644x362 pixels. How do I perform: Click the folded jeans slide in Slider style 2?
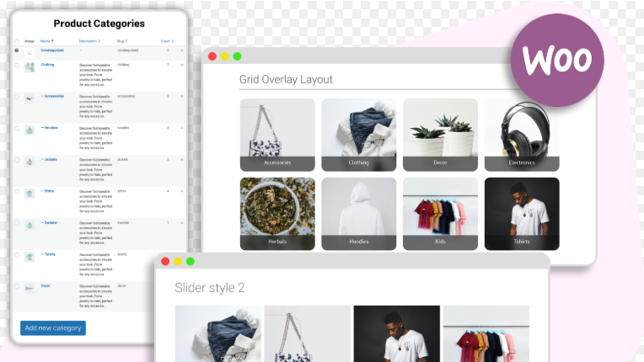point(217,333)
